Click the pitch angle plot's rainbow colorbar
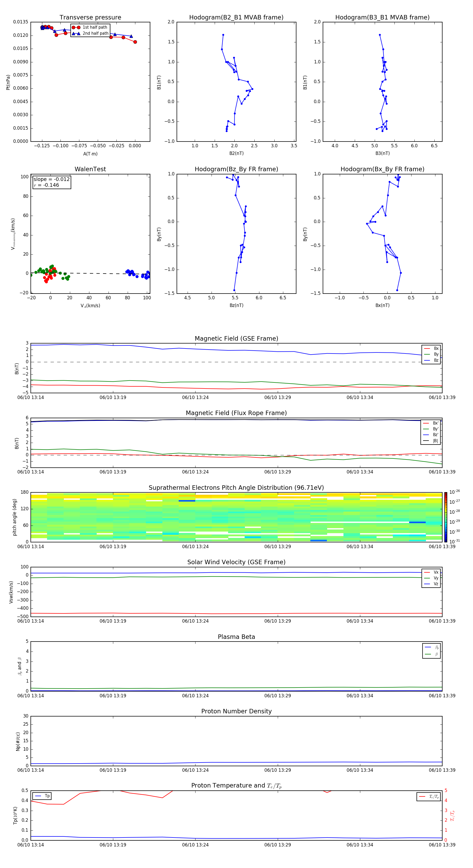Image resolution: width=473 pixels, height=868 pixels. click(x=445, y=518)
